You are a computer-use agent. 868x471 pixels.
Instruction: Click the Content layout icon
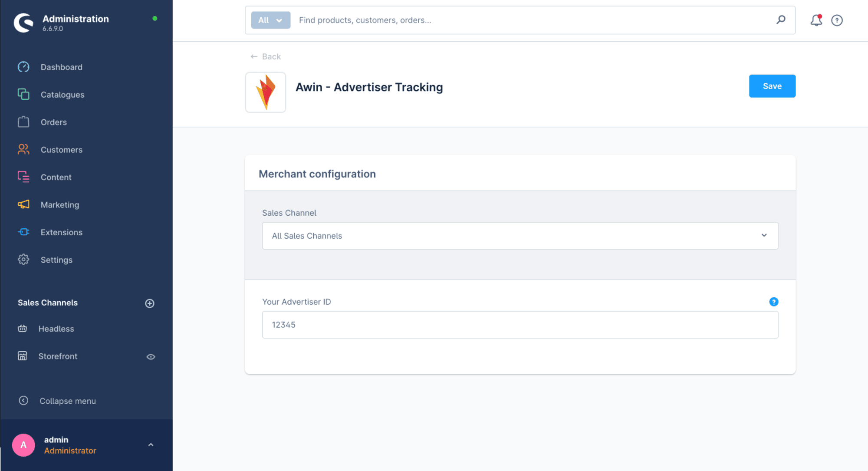[x=23, y=177]
